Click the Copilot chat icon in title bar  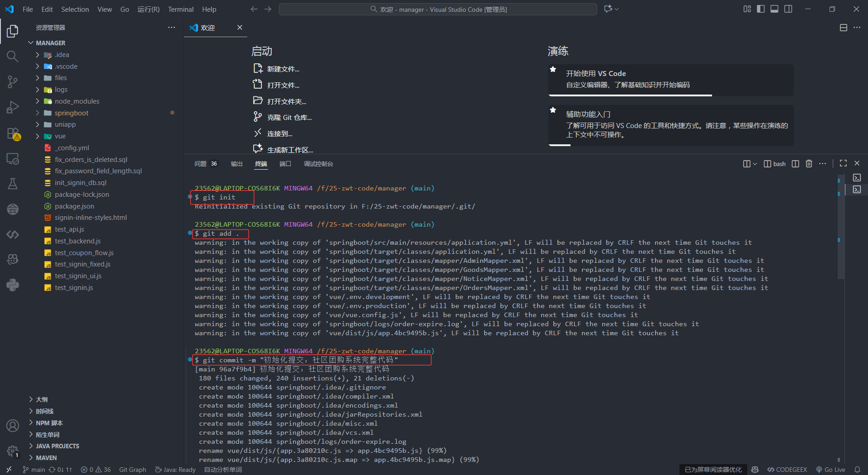click(x=608, y=9)
